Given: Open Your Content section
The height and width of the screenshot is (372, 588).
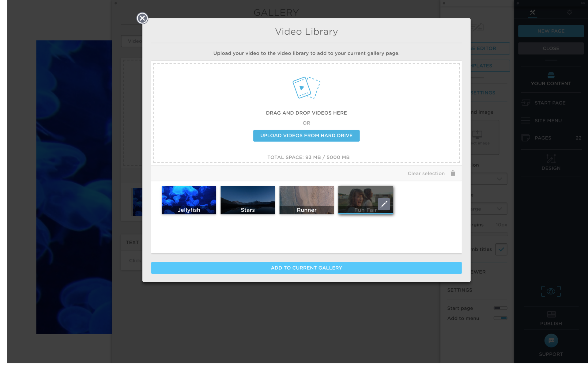Looking at the screenshot, I should coord(551,79).
